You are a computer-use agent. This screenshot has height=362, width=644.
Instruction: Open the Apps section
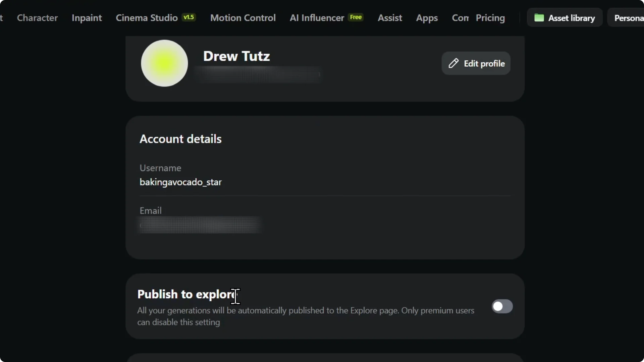[427, 18]
